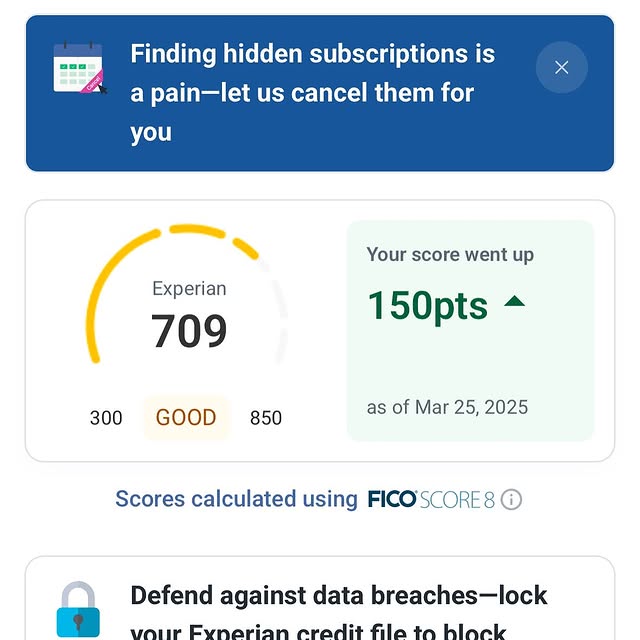Open the 'Defend against data breaches' card text
The height and width of the screenshot is (640, 640).
coord(340,610)
